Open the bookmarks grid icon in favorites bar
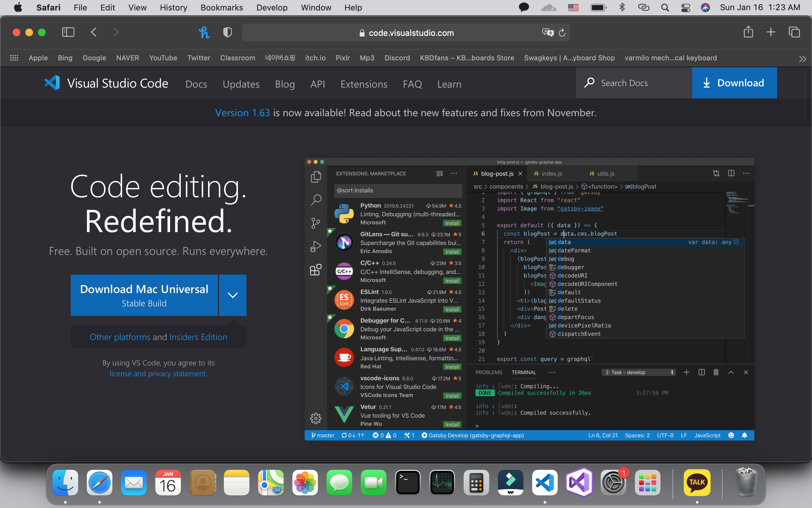 click(14, 58)
